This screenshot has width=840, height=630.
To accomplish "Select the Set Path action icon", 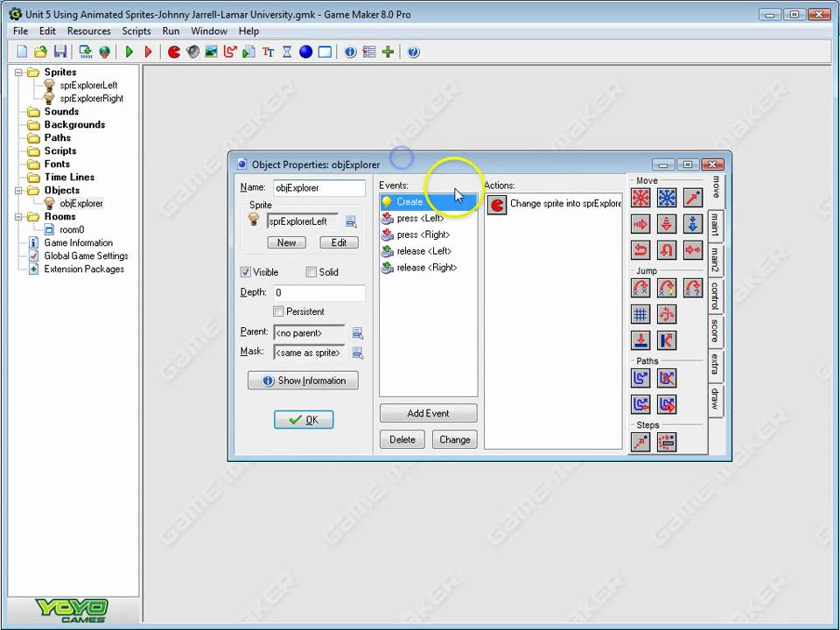I will pos(640,378).
